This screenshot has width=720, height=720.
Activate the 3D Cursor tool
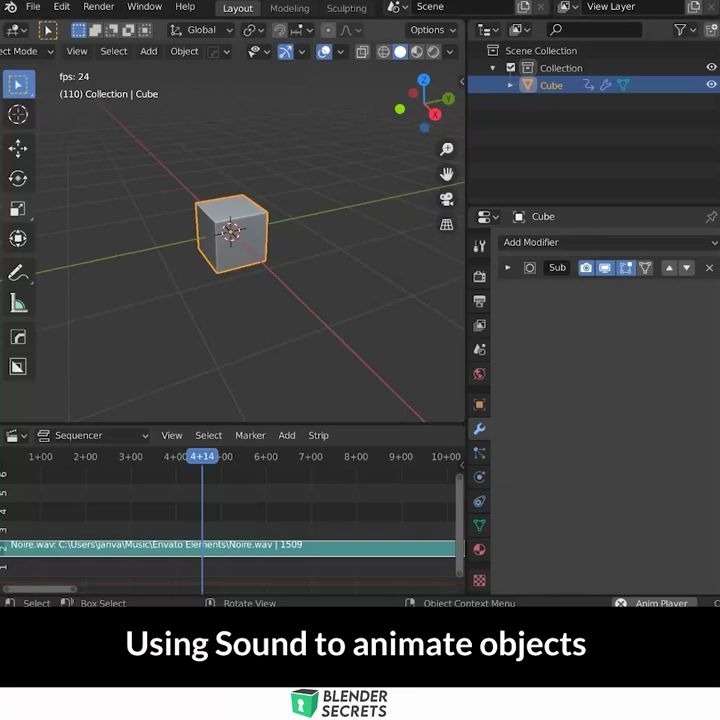point(18,114)
